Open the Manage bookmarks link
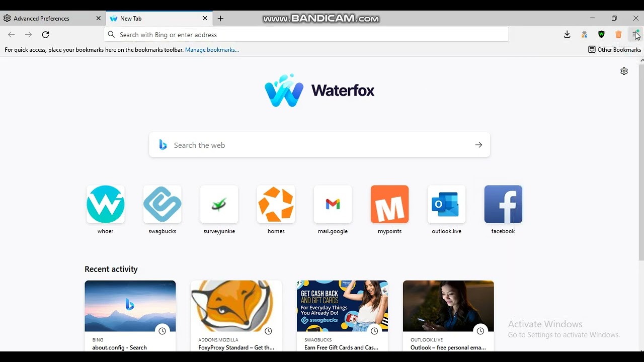644x362 pixels. click(212, 50)
